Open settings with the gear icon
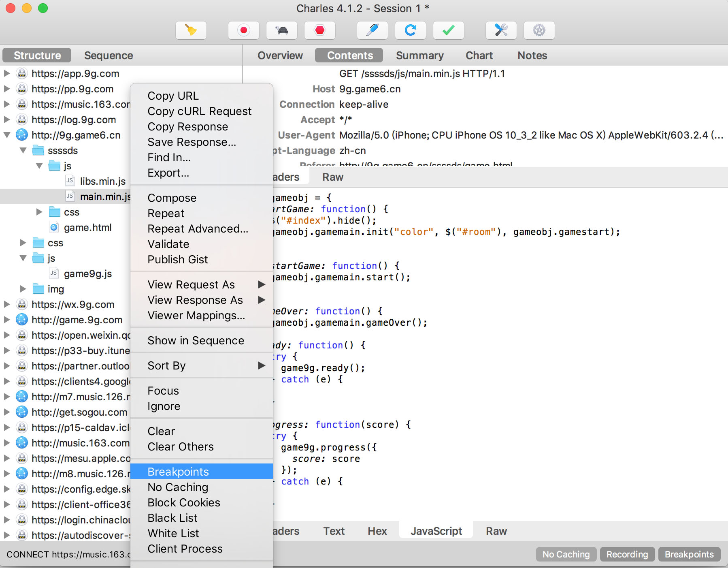The width and height of the screenshot is (728, 568). (539, 30)
